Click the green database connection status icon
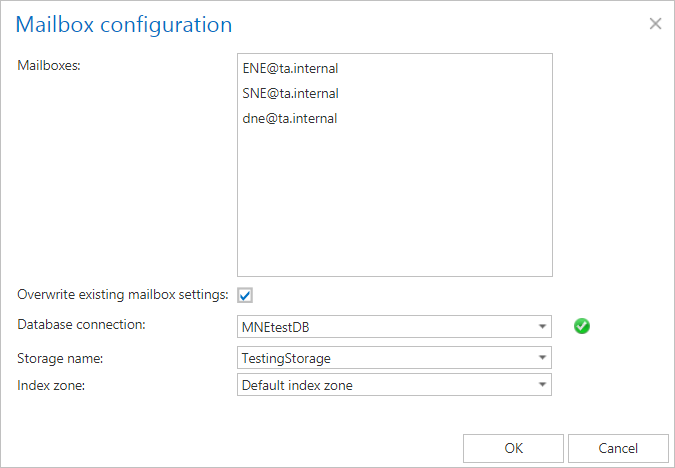 [x=582, y=326]
